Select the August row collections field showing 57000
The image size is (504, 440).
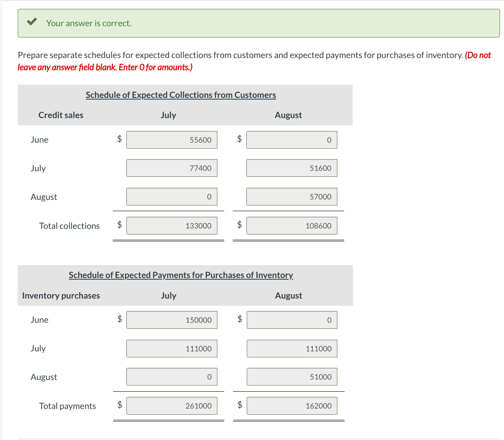pos(291,197)
